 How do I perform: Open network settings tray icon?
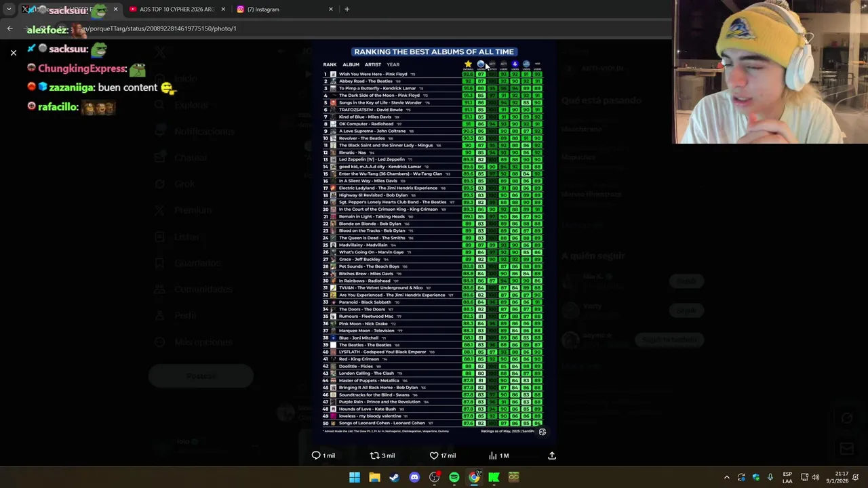coord(804,477)
